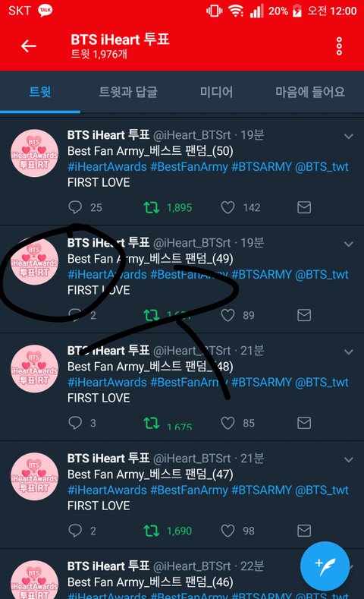
Task: Open the three-dot overflow menu
Action: pos(339,46)
